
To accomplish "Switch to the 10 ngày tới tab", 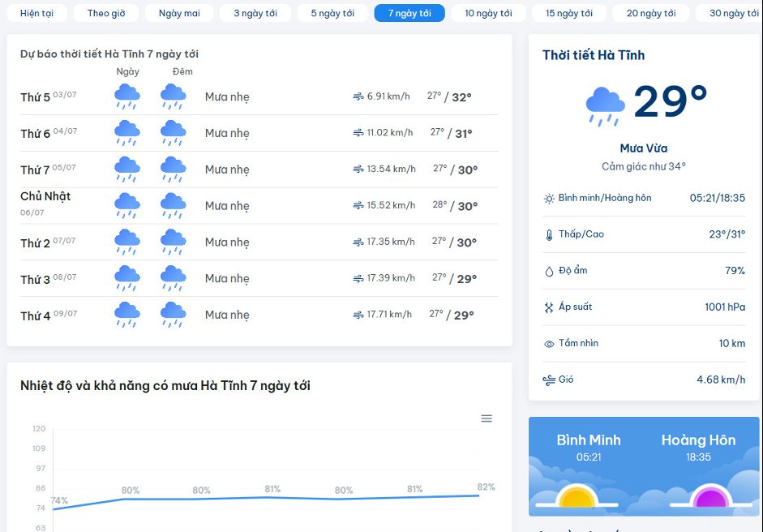I will coord(488,13).
